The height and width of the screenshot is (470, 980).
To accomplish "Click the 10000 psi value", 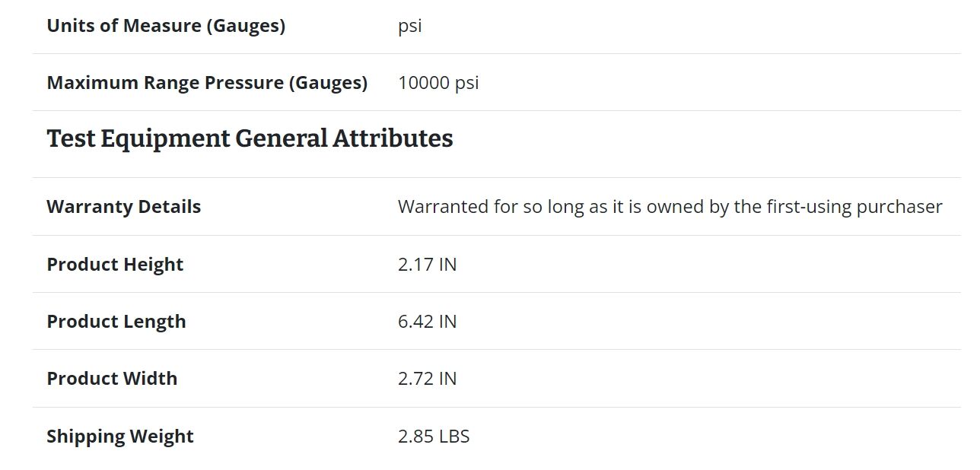I will coord(438,83).
